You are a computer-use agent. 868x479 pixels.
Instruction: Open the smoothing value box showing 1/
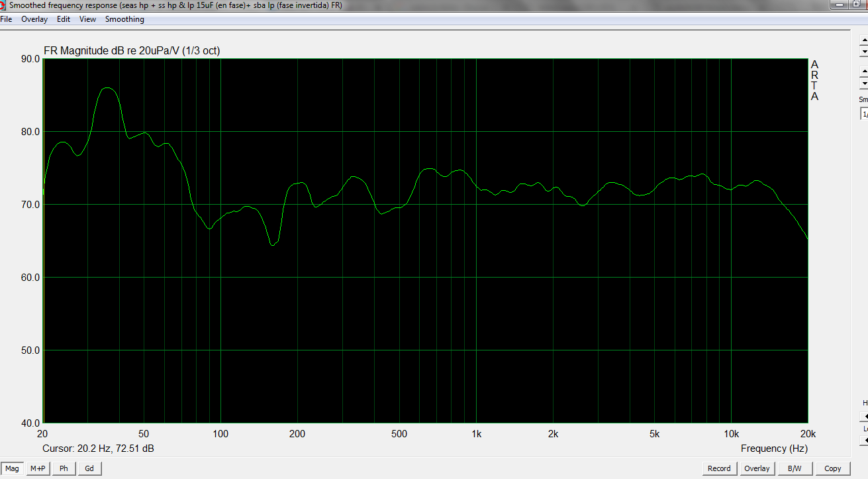[864, 114]
